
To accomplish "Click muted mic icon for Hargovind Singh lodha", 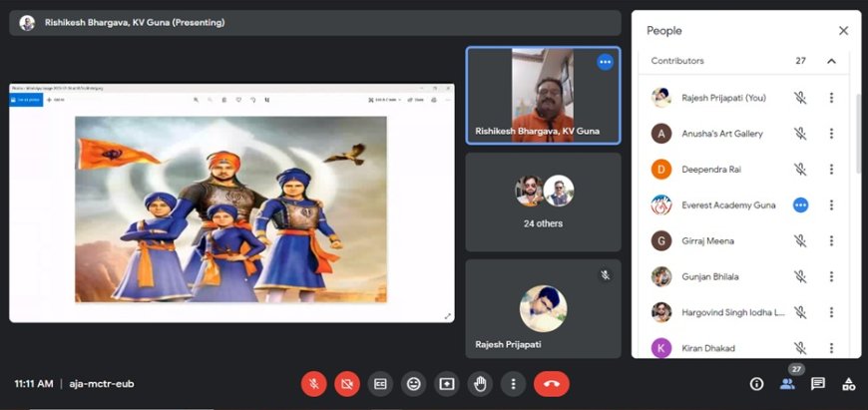I will pos(800,312).
